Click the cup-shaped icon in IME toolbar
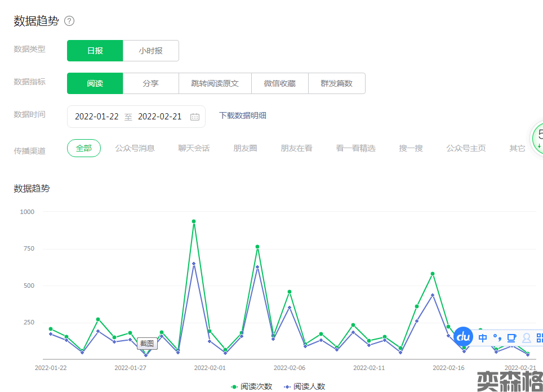 [511, 338]
